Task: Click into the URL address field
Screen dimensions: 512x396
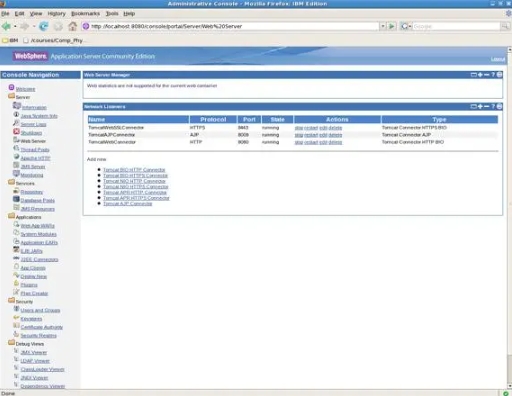Action: tap(234, 26)
